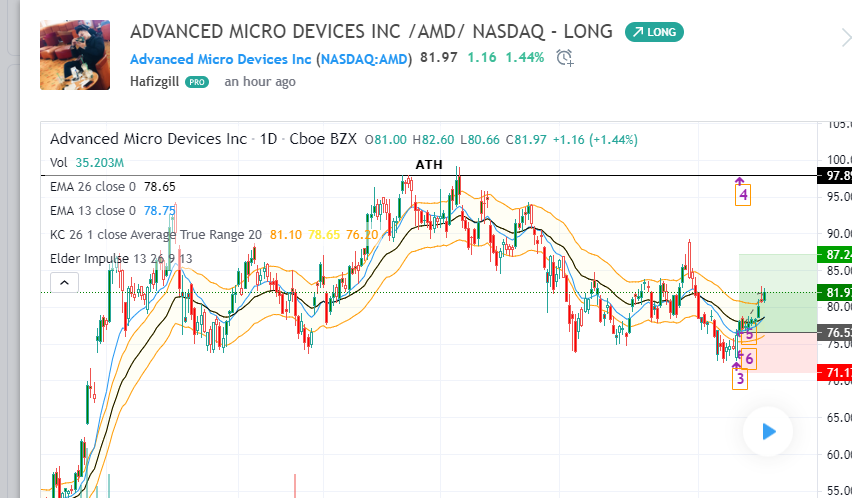Screen dimensions: 852x498
Task: Open the Advanced Micro Devices Inc symbol link
Action: [x=221, y=59]
